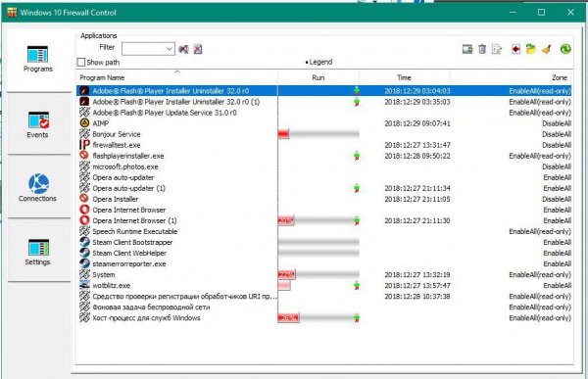Click the run arrow icon in the Хост-процесс row
The height and width of the screenshot is (379, 588).
click(357, 318)
